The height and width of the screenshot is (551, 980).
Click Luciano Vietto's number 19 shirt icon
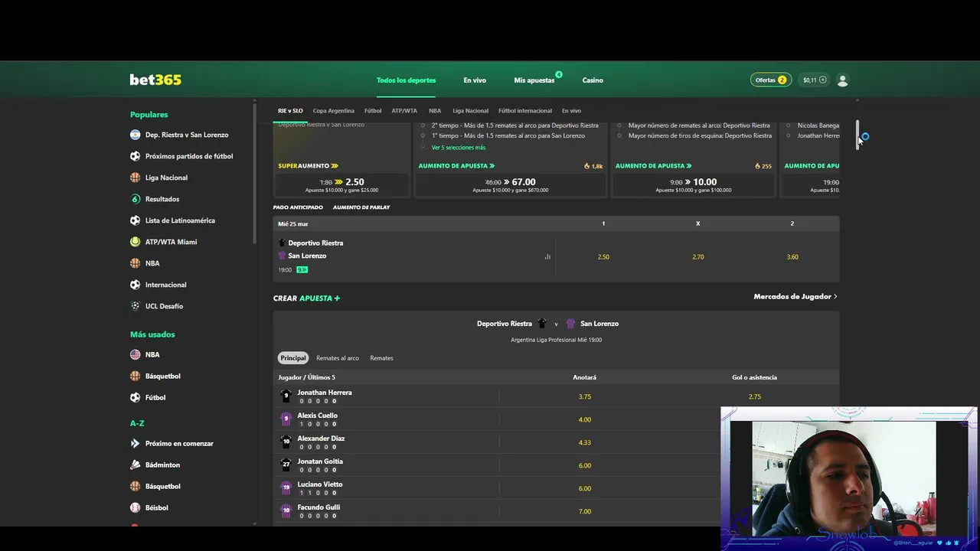click(x=286, y=487)
